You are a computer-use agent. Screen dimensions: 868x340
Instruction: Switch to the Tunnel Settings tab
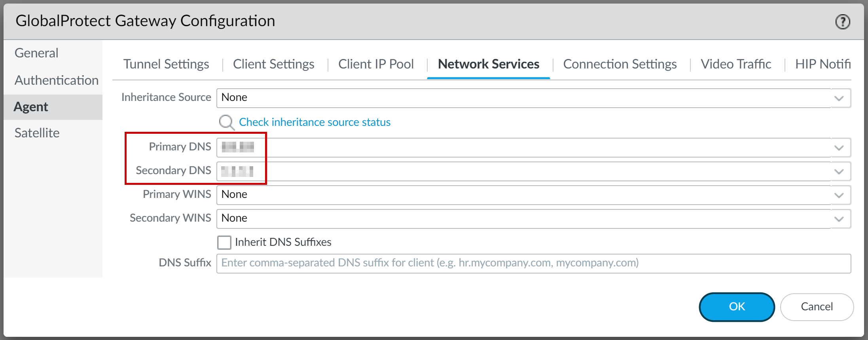(x=166, y=64)
